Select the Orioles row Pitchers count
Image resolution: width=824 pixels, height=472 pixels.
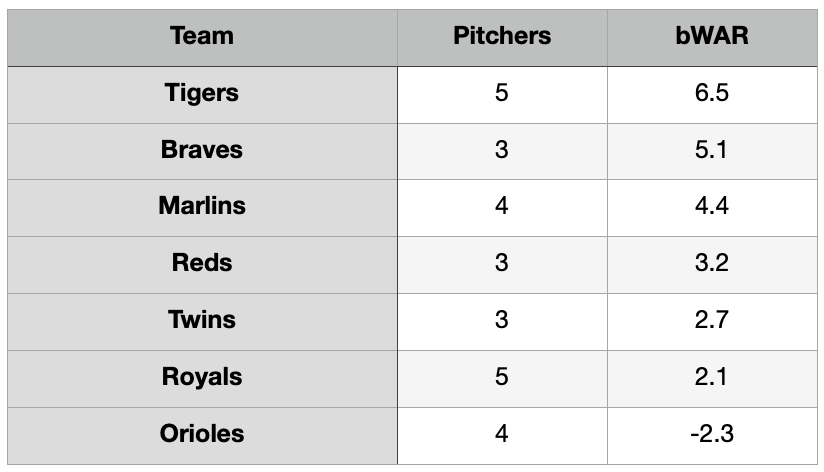coord(501,434)
